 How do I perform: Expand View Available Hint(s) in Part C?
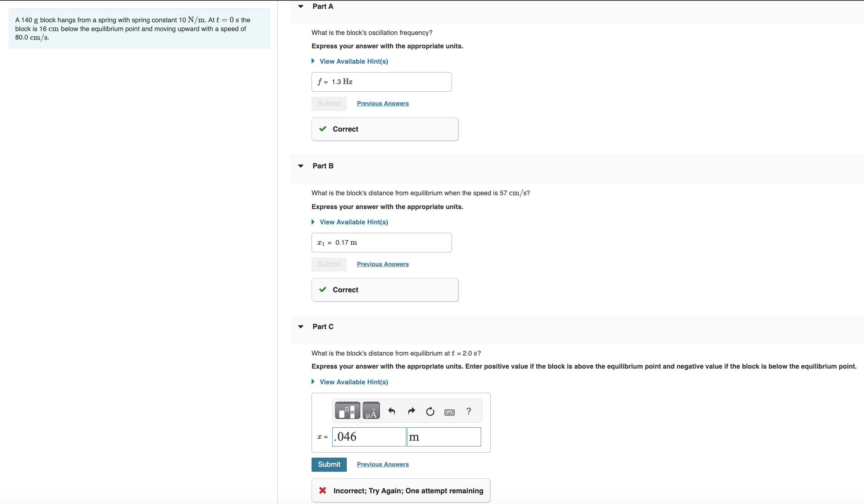[x=353, y=382]
